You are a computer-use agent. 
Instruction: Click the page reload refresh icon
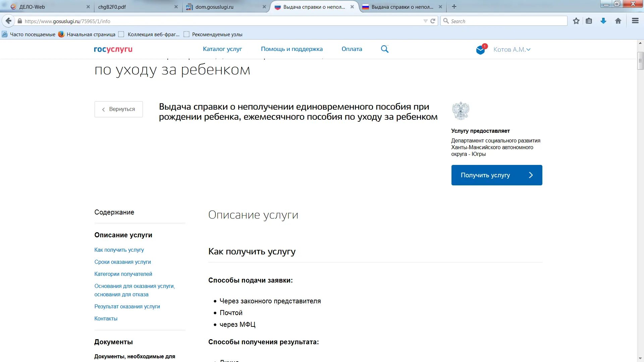pos(433,21)
